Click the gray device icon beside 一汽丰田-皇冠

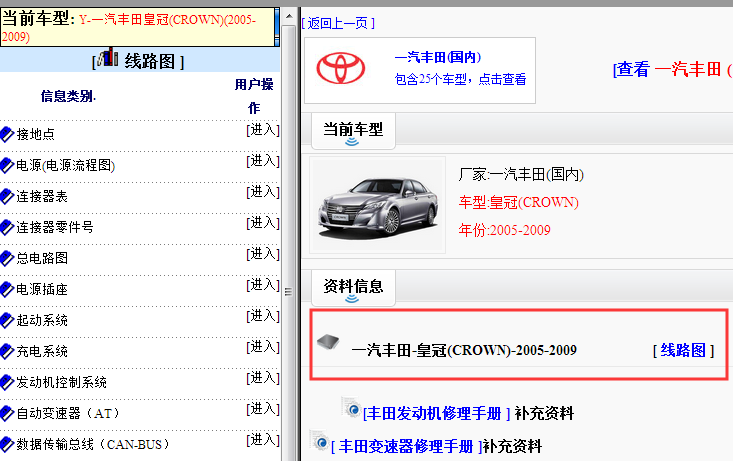pyautogui.click(x=328, y=342)
